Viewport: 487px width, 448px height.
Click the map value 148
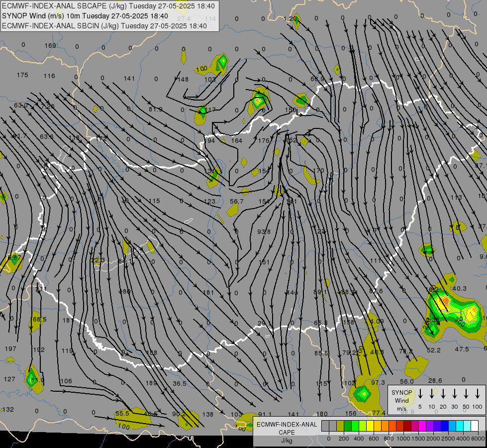click(183, 79)
